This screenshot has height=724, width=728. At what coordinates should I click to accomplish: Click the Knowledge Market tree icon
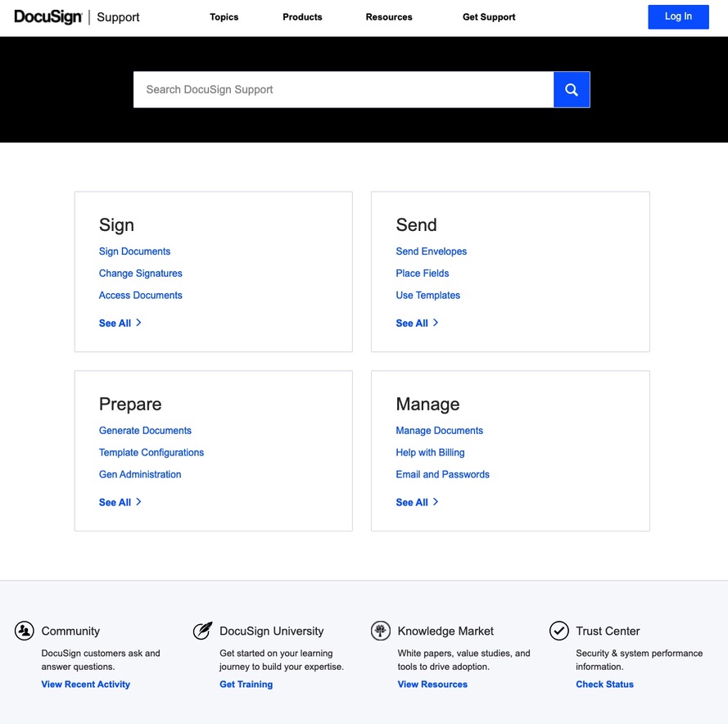click(x=381, y=631)
